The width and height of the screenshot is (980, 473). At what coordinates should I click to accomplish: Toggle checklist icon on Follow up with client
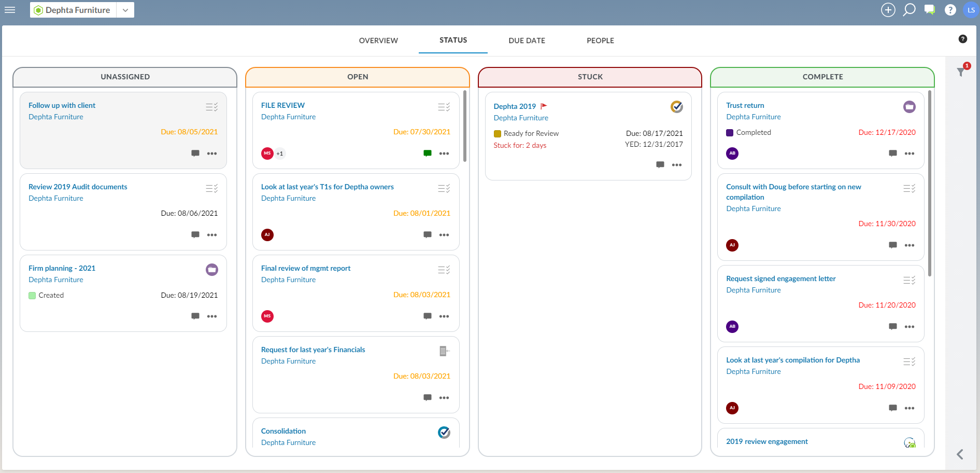211,107
